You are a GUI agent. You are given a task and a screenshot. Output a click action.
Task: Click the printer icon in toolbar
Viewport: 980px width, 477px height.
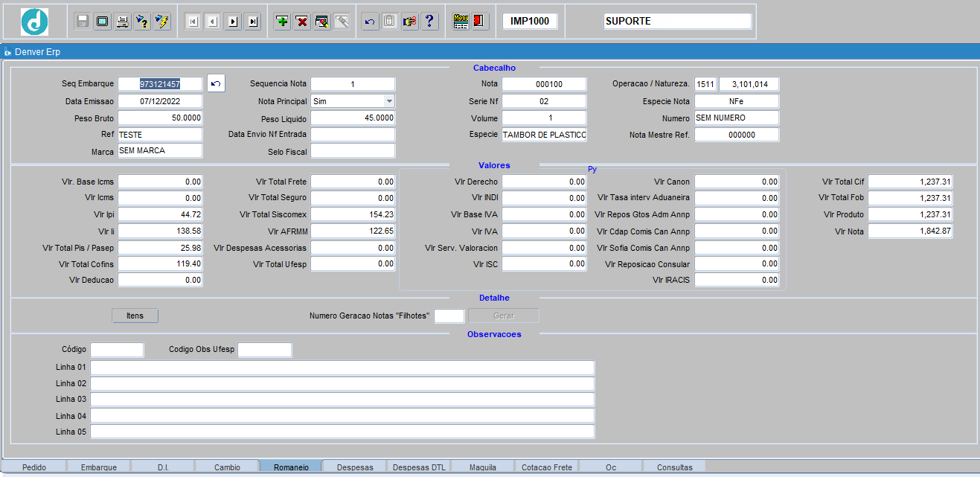point(123,22)
